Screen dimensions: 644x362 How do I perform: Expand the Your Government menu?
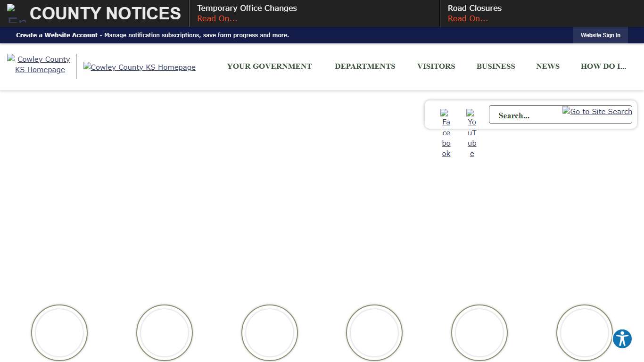[x=269, y=66]
